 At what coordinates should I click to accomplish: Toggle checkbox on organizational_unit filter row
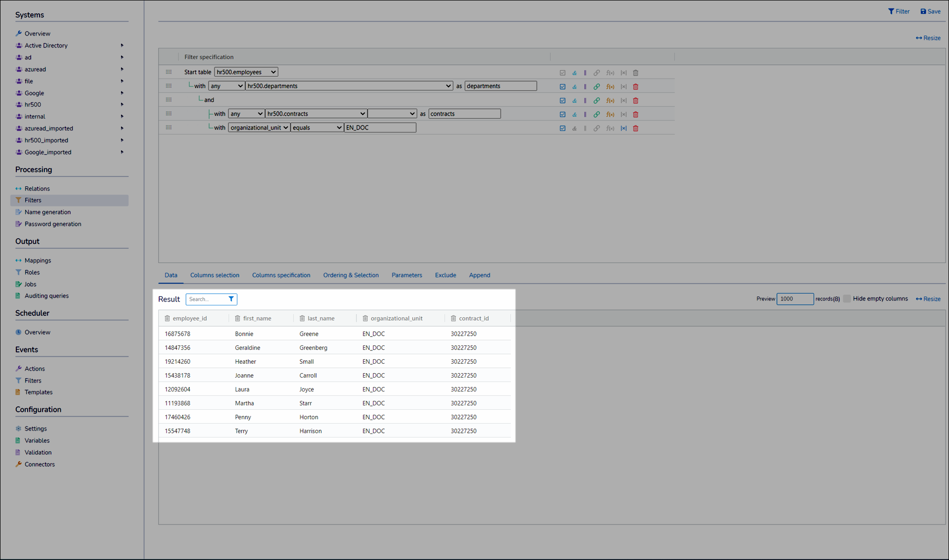coord(562,128)
